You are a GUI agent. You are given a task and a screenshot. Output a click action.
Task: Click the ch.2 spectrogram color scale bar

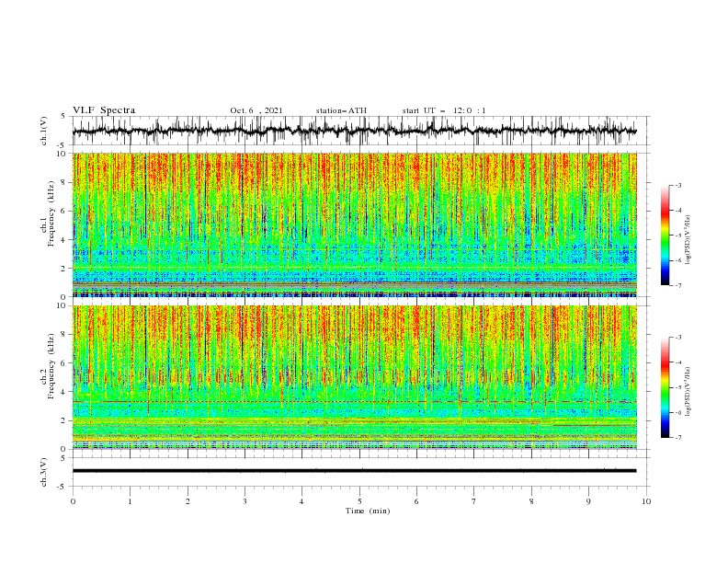coord(665,387)
